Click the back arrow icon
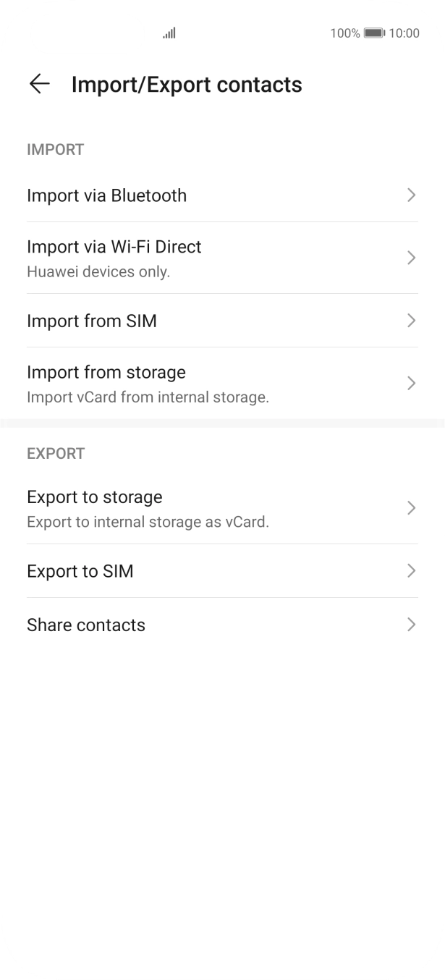 click(39, 85)
